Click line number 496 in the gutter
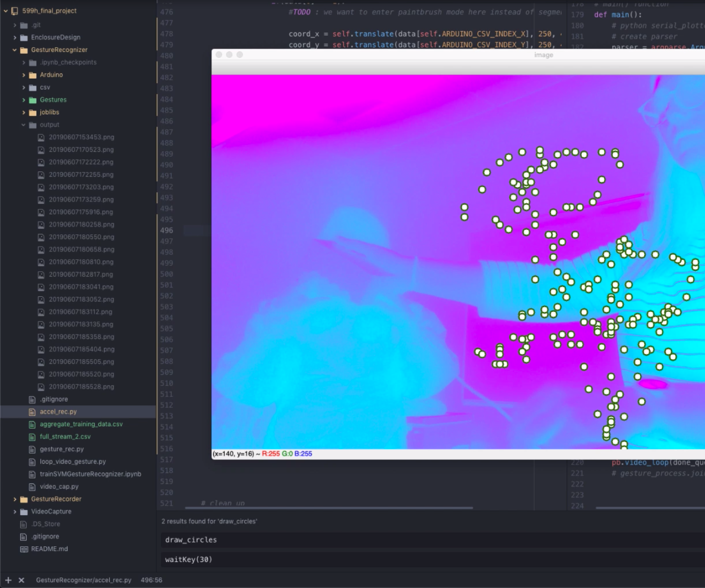Screen dimensions: 705x588 [167, 230]
